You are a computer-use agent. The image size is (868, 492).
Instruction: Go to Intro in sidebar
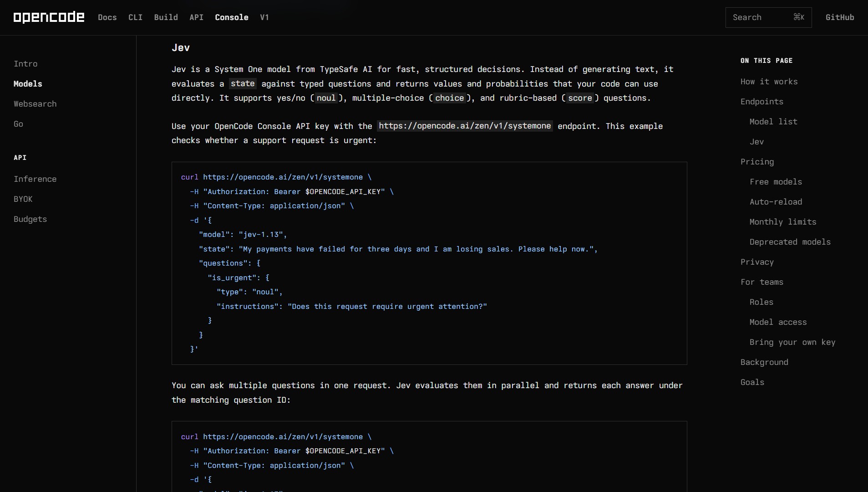(x=25, y=64)
